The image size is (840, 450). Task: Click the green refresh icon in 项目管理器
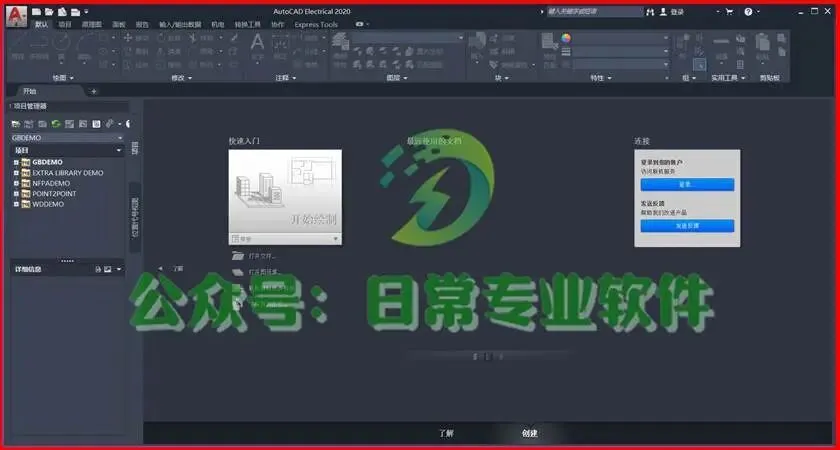click(x=56, y=124)
